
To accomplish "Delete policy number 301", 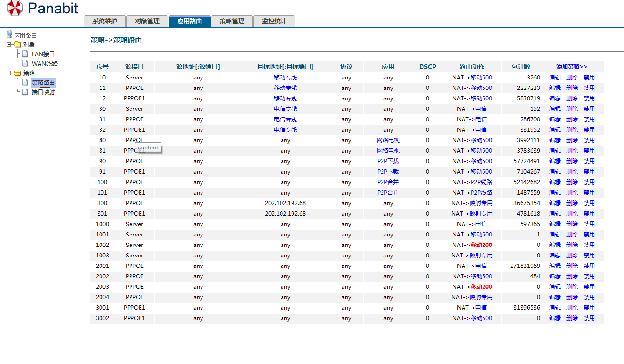I will pos(572,214).
